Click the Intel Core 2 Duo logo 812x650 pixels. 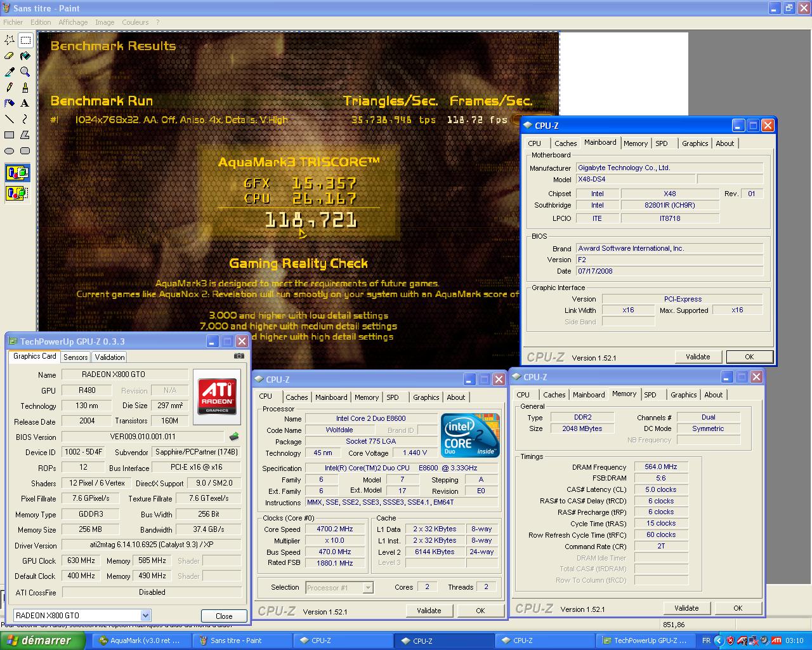coord(470,435)
